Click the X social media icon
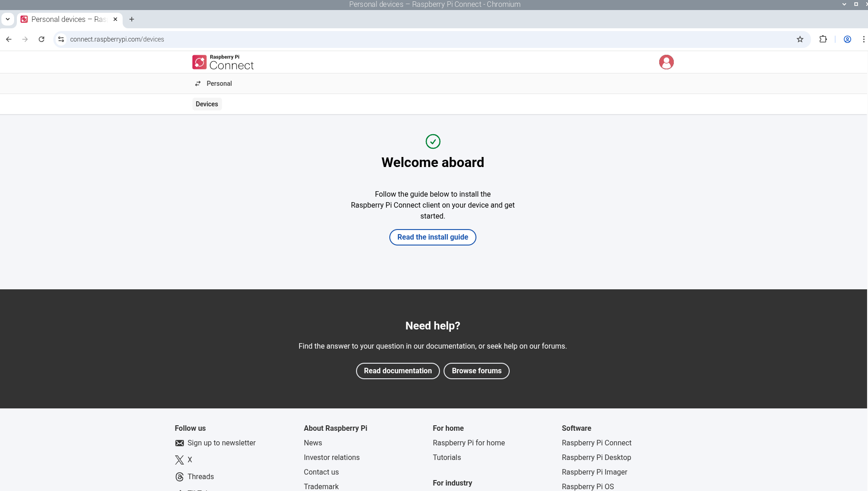Viewport: 868px width, 491px height. [x=180, y=460]
